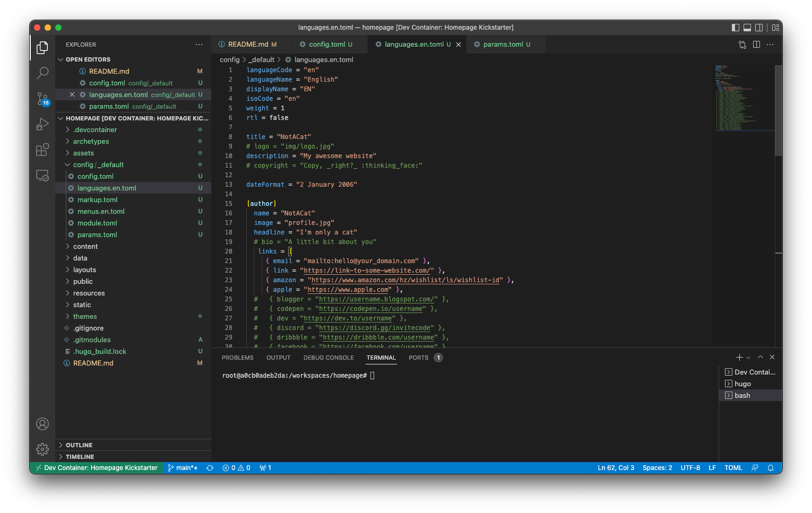Click the TOML language mode indicator
The width and height of the screenshot is (812, 513).
(733, 468)
